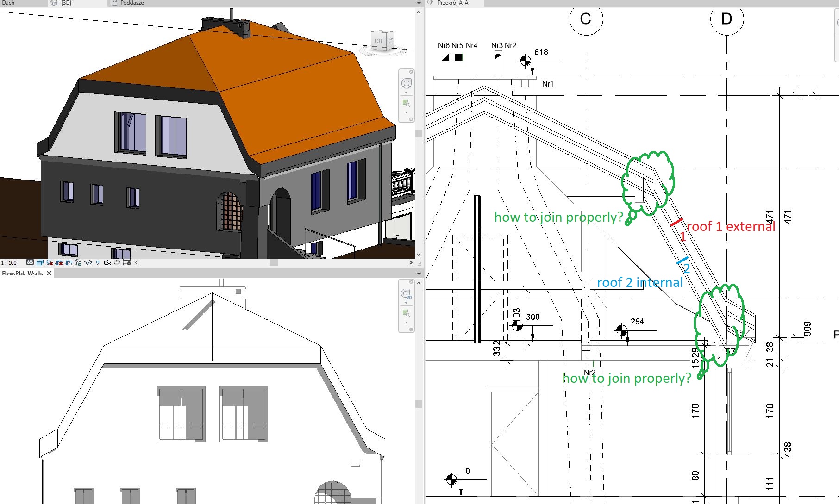Toggle Highlight Displacement Sets in view bar
This screenshot has width=839, height=504.
pos(117,263)
